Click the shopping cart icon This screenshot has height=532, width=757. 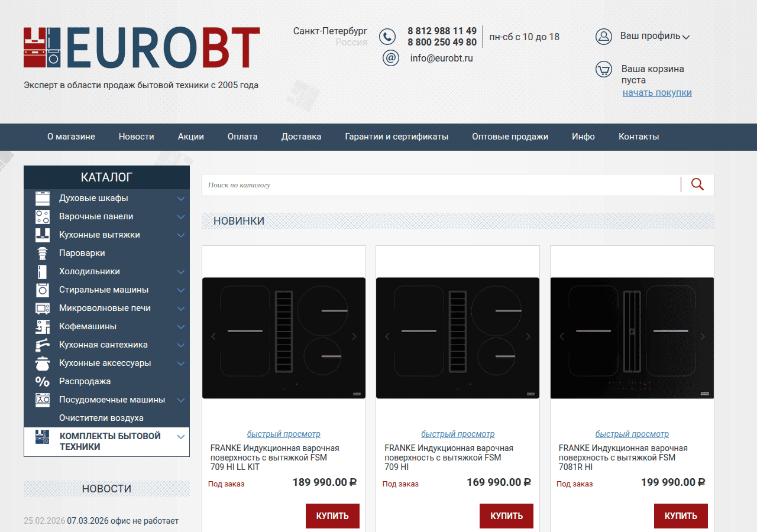[x=603, y=70]
